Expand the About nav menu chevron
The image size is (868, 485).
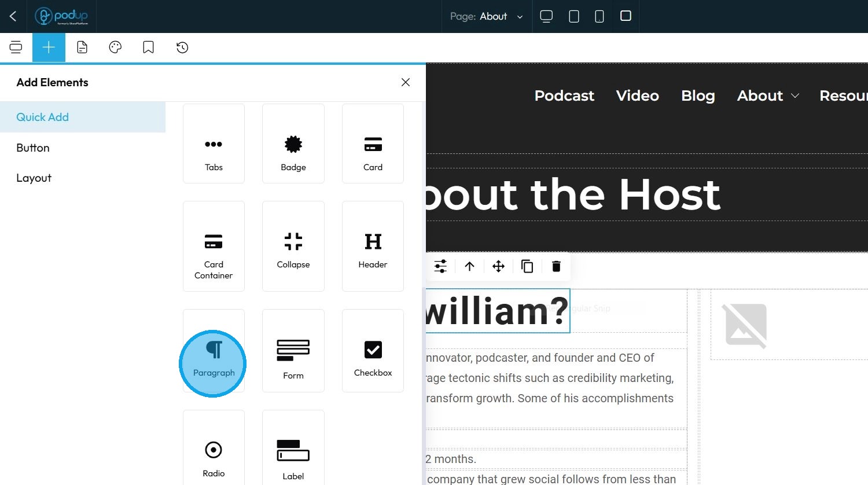click(x=795, y=95)
